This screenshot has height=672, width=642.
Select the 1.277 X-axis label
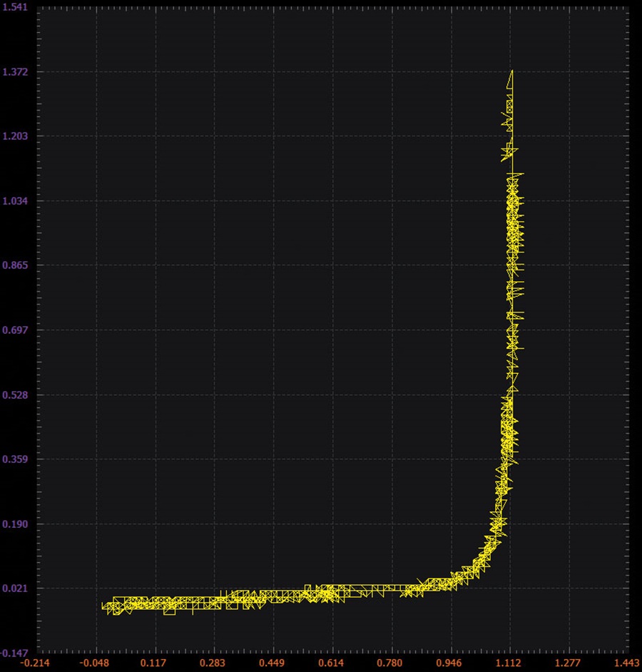pos(568,663)
